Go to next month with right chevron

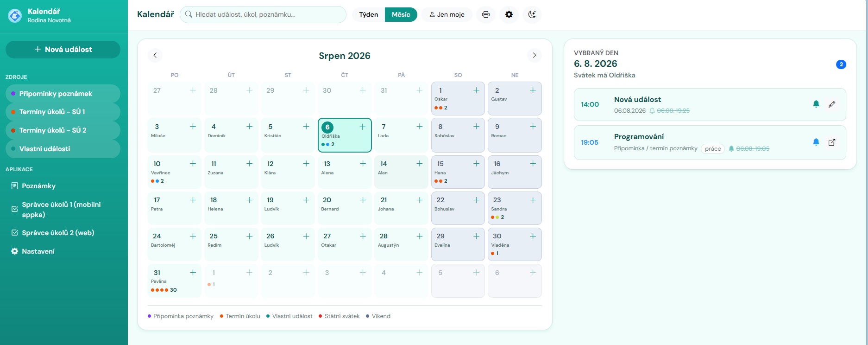(534, 55)
